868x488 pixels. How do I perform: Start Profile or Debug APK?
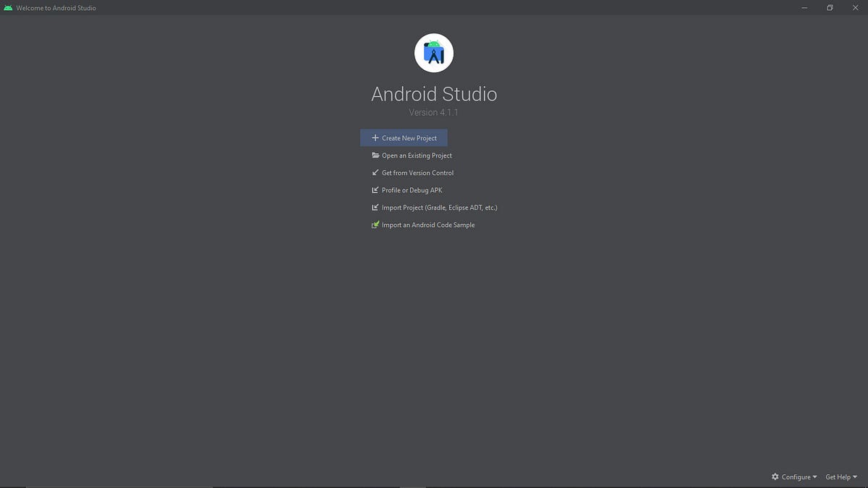click(x=412, y=189)
